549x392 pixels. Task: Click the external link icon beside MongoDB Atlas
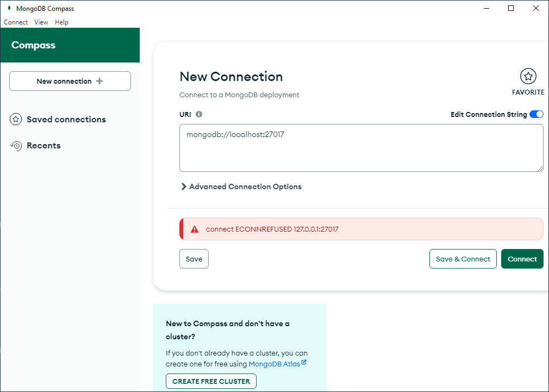304,363
